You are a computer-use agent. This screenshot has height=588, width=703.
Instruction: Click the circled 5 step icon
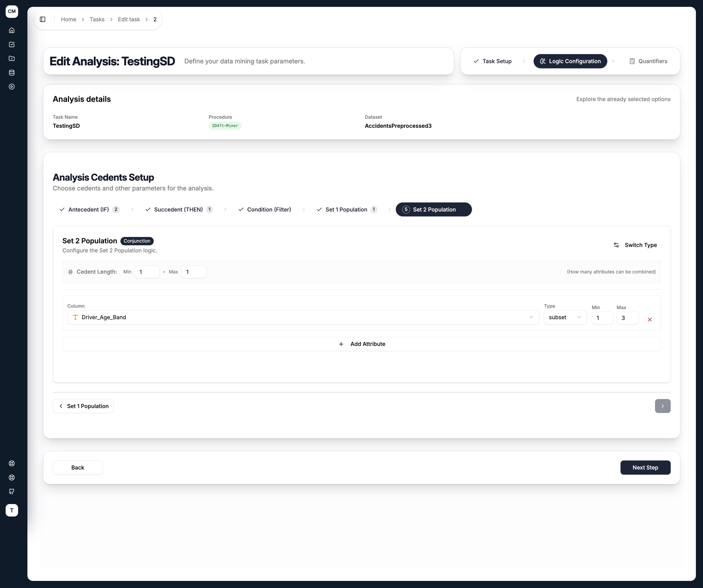(406, 210)
